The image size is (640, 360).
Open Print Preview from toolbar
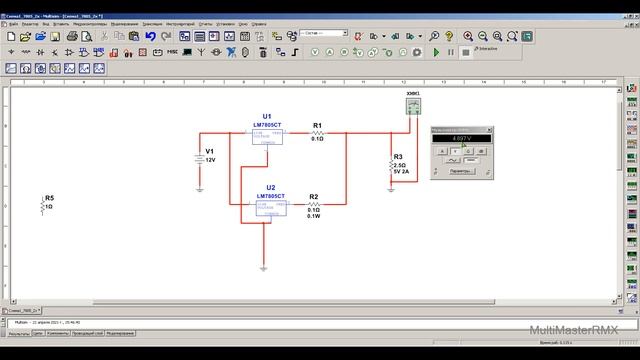[87, 37]
